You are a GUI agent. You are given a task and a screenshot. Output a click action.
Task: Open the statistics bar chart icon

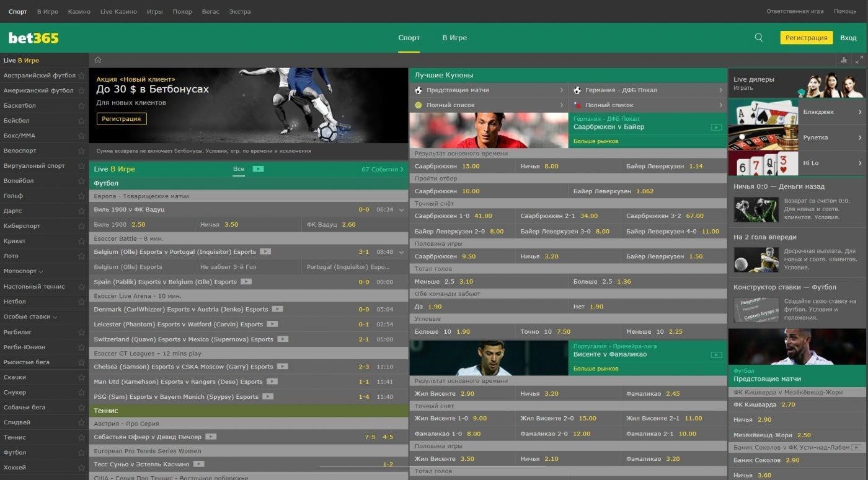(844, 60)
